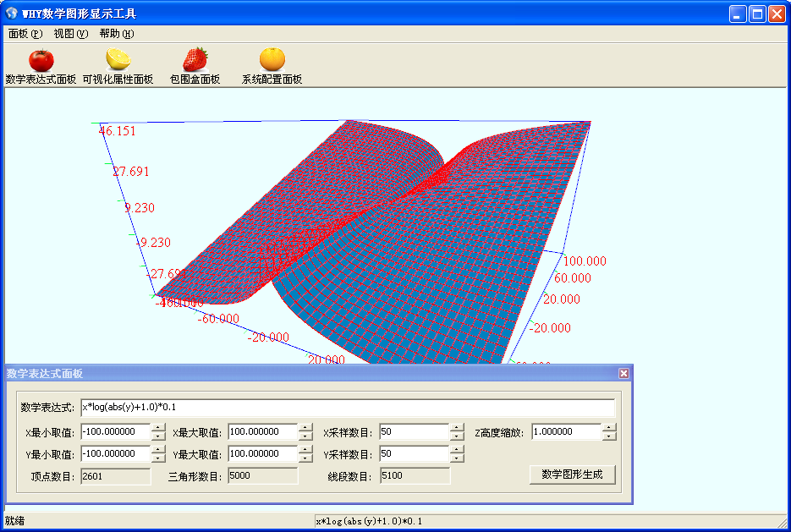The height and width of the screenshot is (532, 791).
Task: Click the X最小取值 input field
Action: point(116,431)
